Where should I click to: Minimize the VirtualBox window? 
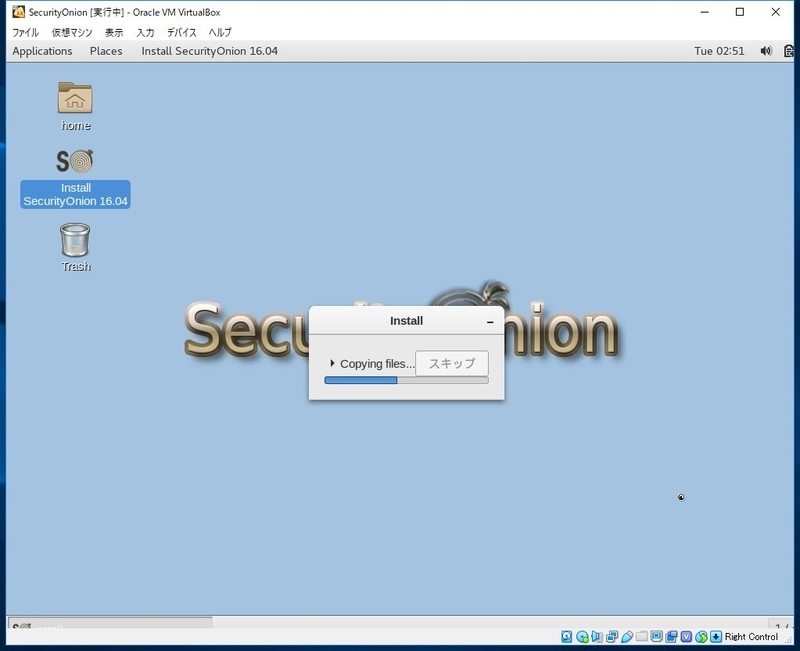[x=705, y=12]
